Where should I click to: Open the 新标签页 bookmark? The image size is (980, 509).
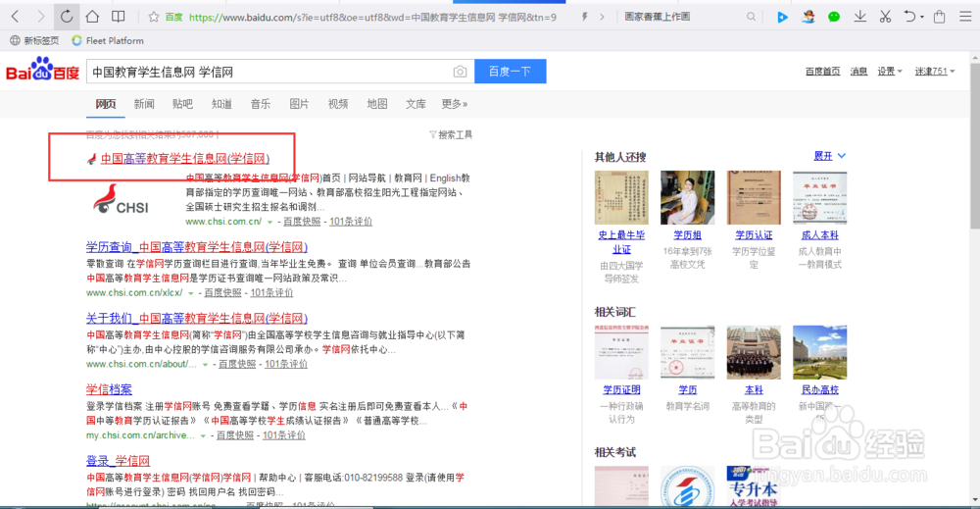click(x=34, y=40)
